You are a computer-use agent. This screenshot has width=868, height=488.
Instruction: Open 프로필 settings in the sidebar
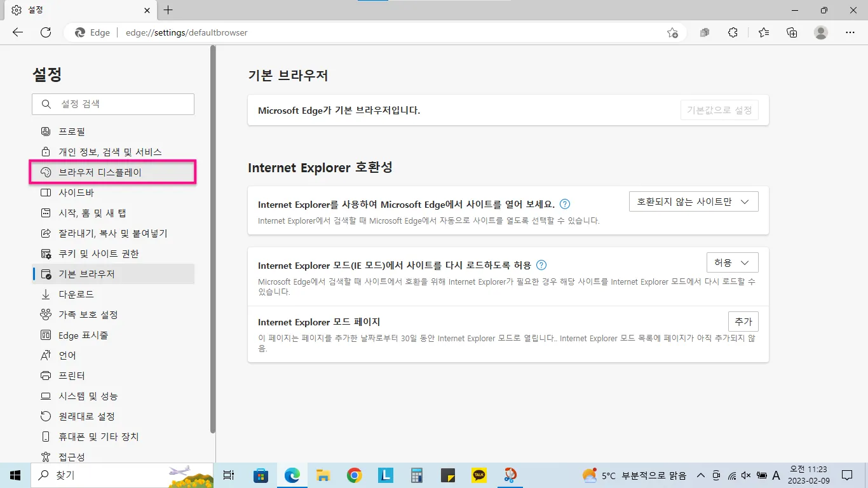point(113,132)
